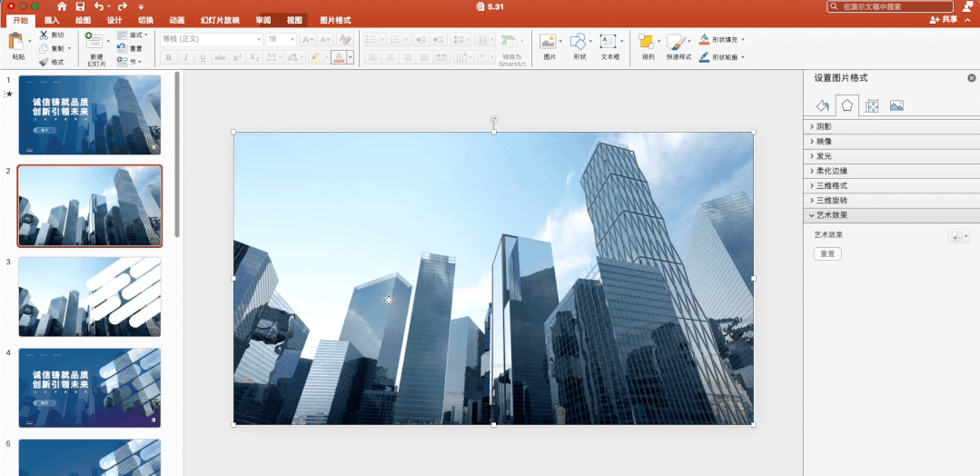
Task: Decrease font size with the small A
Action: click(326, 39)
